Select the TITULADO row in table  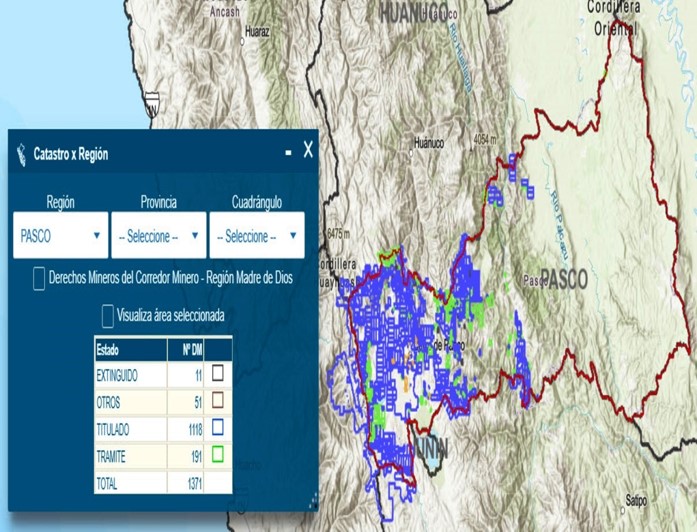click(129, 428)
